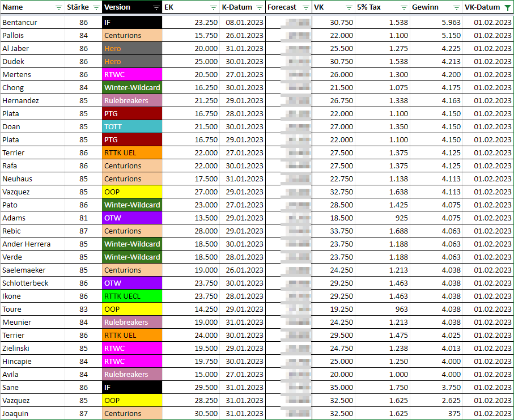Viewport: 514px width, 420px height.
Task: Select Gewinn value 2.625 for Vazquez
Action: [x=436, y=400]
